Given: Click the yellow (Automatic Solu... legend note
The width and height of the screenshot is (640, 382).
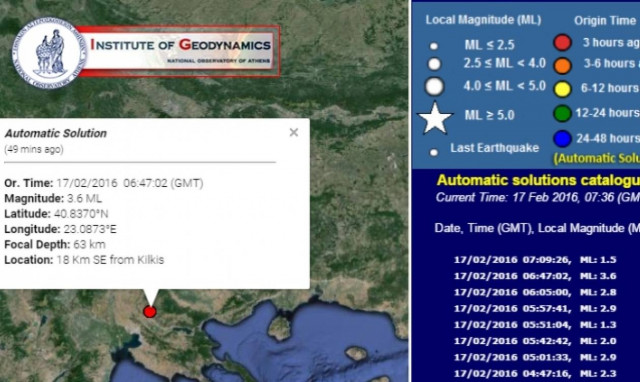Looking at the screenshot, I should point(596,158).
